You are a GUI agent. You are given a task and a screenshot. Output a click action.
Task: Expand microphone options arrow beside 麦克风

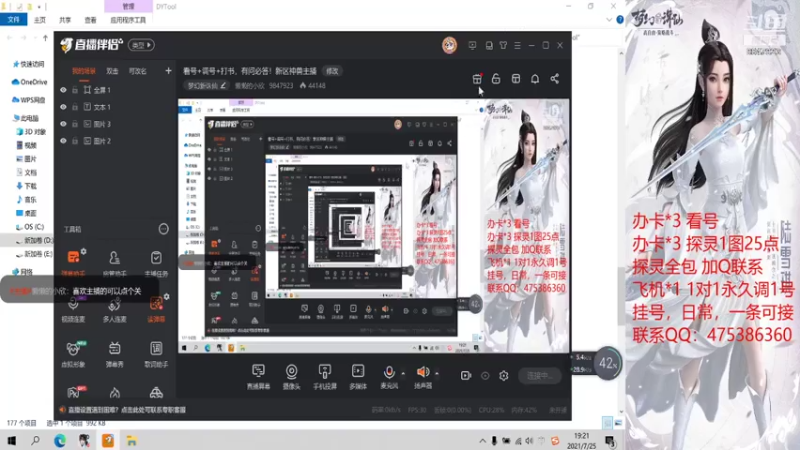pyautogui.click(x=403, y=373)
